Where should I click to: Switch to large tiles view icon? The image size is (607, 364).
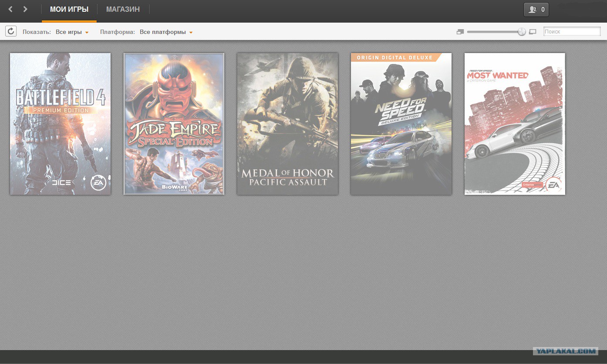(x=533, y=32)
